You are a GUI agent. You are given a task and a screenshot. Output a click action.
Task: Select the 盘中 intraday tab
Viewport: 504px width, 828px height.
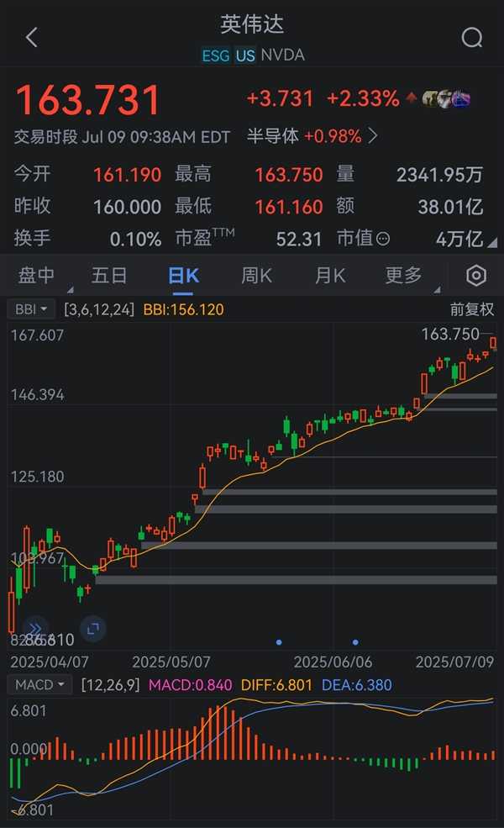[x=36, y=276]
